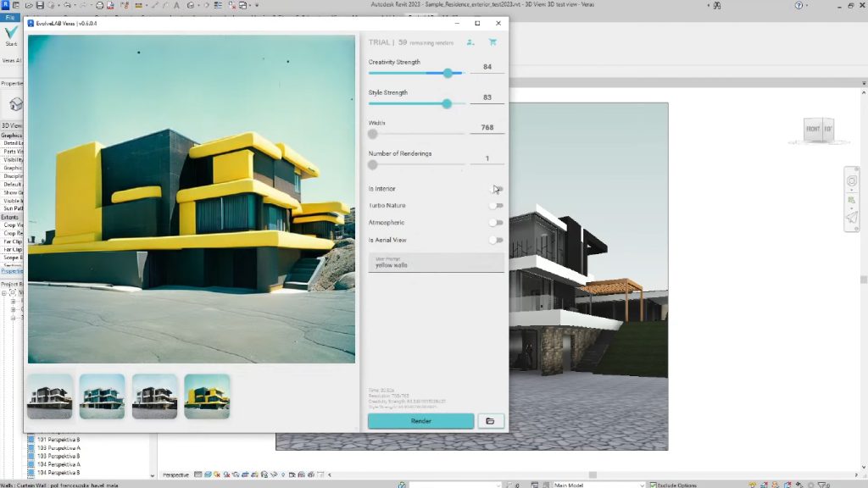Image resolution: width=868 pixels, height=488 pixels.
Task: Click the Revit help question mark icon
Action: pos(800,5)
